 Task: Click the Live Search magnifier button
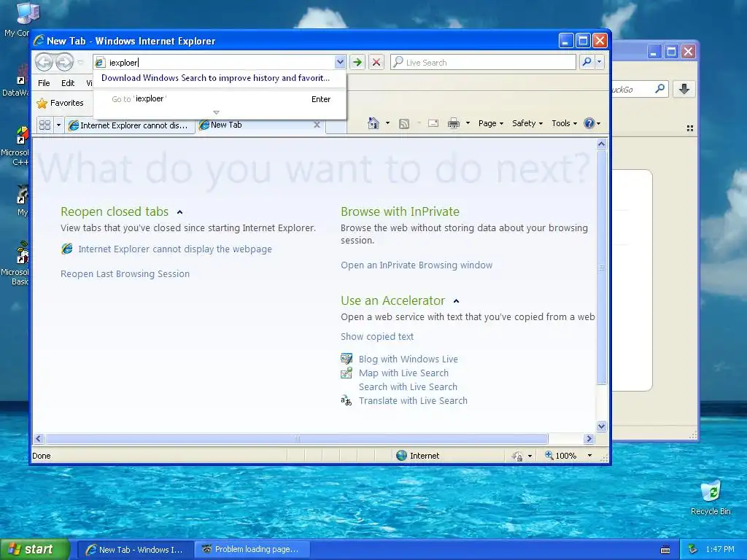[587, 62]
